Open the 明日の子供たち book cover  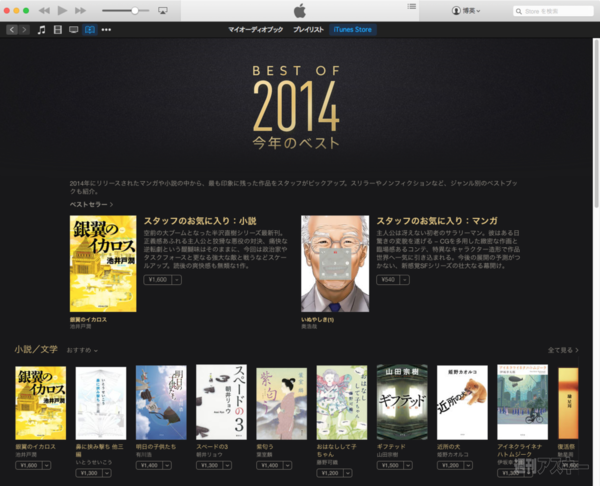pos(161,402)
